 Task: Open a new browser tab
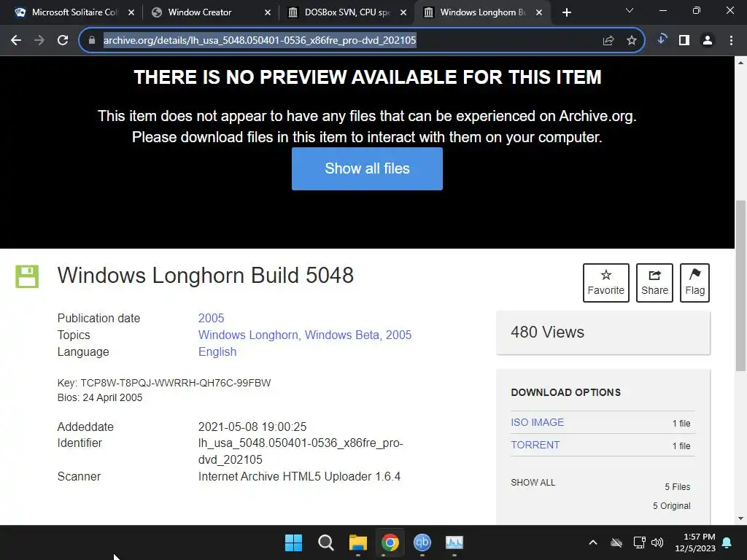click(x=566, y=13)
